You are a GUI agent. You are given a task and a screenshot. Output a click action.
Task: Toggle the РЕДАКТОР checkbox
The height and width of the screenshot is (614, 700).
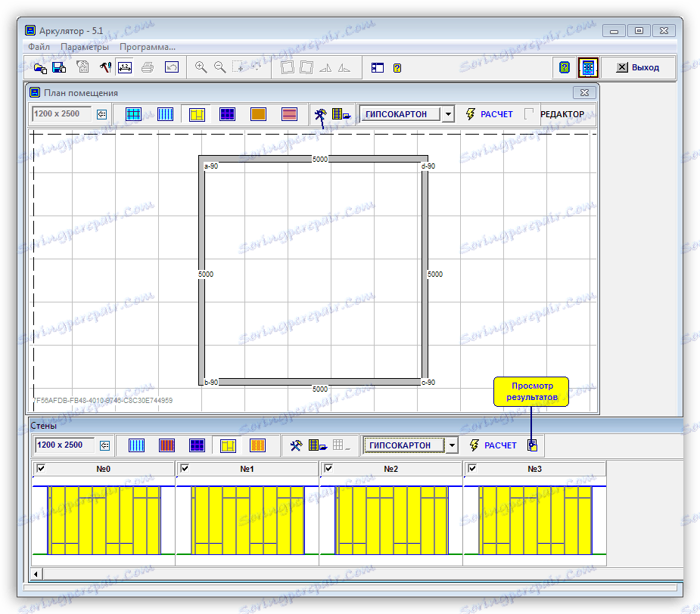(x=530, y=114)
